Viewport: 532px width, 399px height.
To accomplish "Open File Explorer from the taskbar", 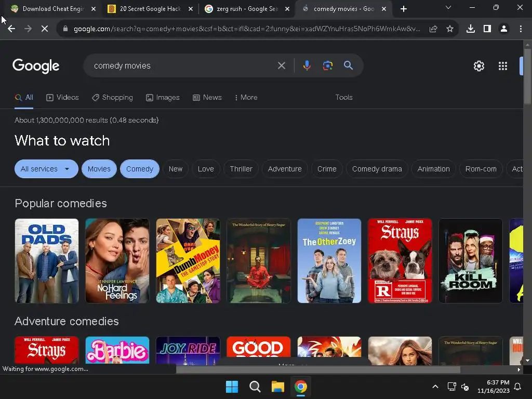I will tap(277, 387).
